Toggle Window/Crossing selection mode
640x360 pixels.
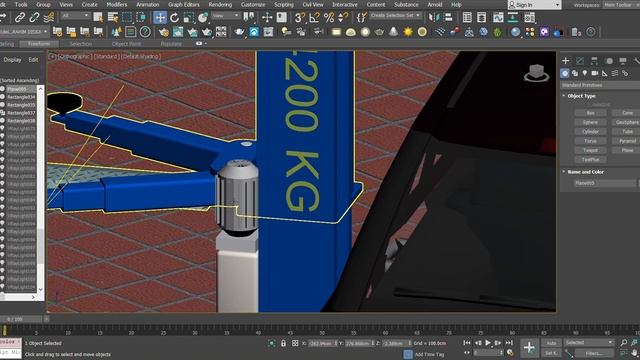(141, 18)
